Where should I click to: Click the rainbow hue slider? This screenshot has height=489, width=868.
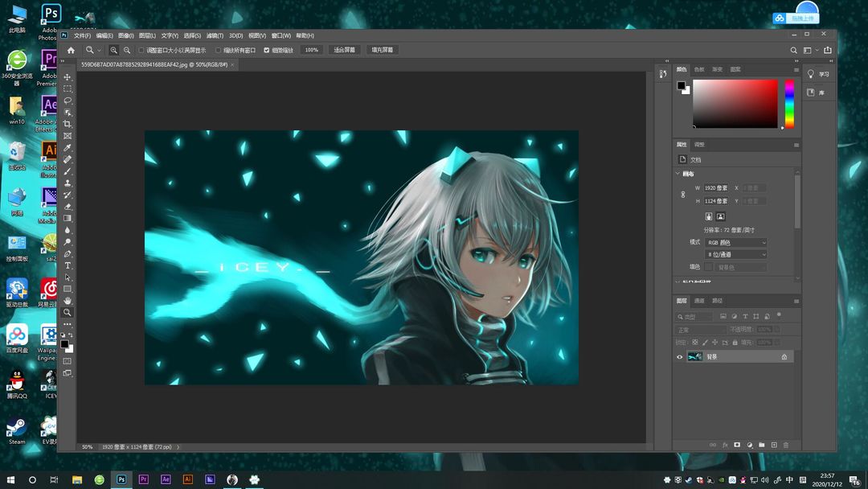[789, 104]
